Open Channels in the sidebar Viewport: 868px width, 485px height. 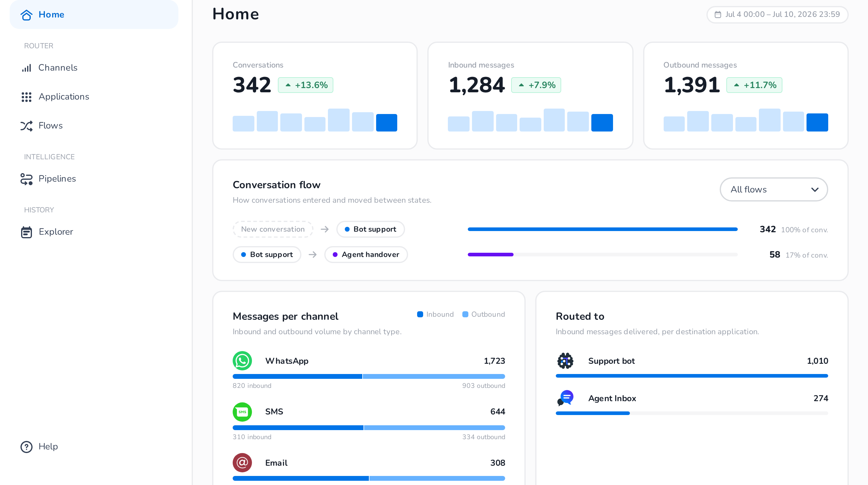pyautogui.click(x=94, y=68)
